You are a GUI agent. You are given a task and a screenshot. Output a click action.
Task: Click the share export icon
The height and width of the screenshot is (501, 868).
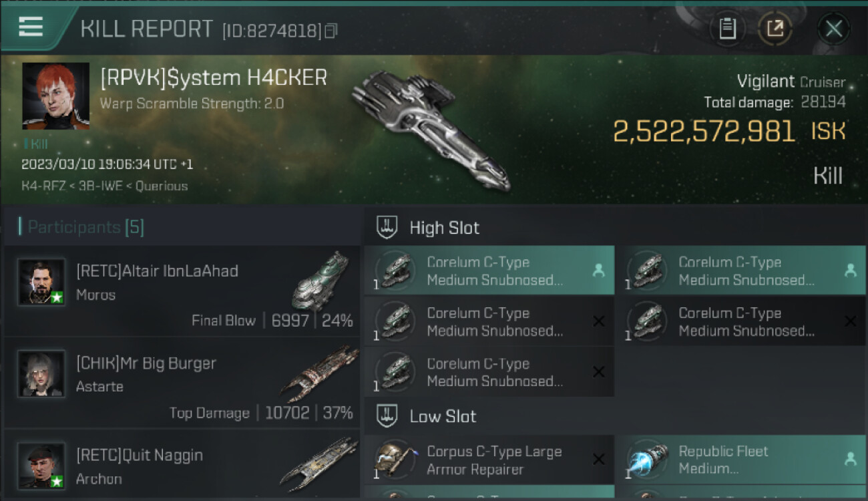pos(775,29)
